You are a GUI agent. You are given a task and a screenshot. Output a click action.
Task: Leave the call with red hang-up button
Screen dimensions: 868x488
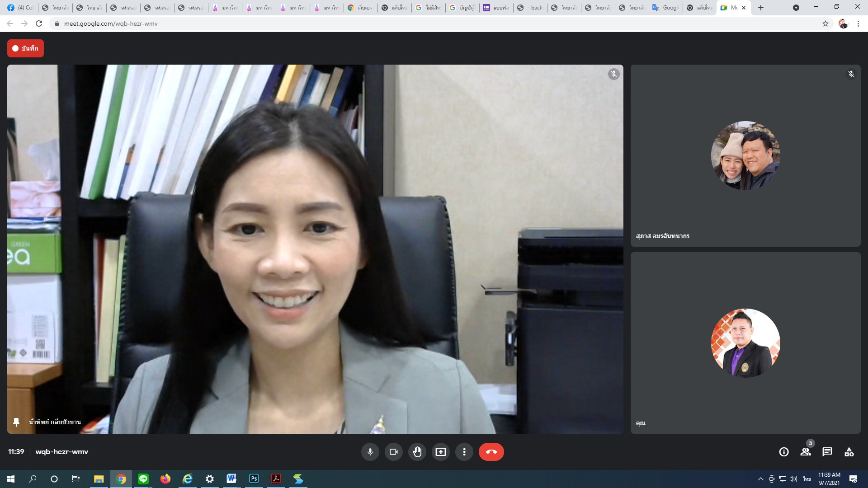(x=491, y=452)
